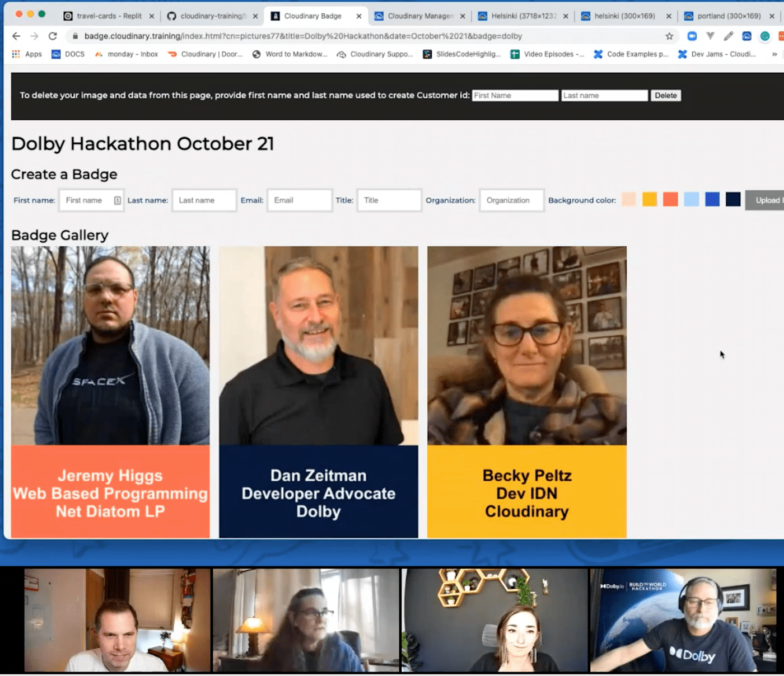The height and width of the screenshot is (676, 784).
Task: Click the autofill icon in First name field
Action: click(x=118, y=200)
